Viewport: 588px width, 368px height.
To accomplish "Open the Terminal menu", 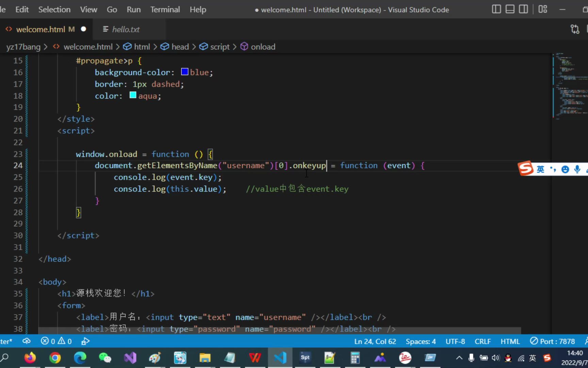I will [x=165, y=10].
